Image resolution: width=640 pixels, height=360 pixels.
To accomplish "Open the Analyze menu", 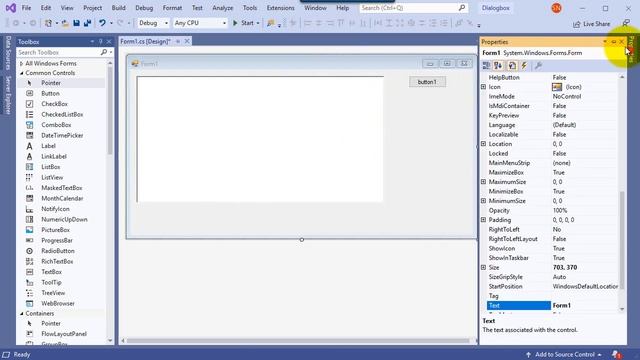I will (x=223, y=8).
